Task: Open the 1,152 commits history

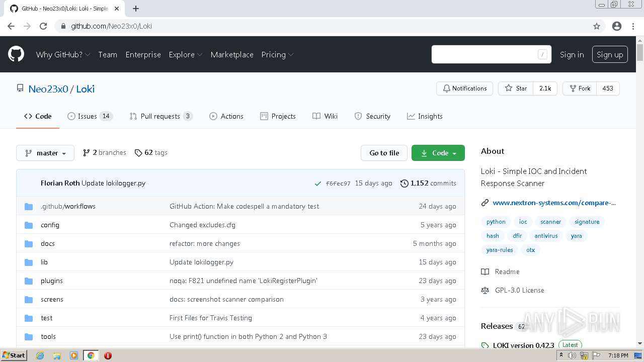Action: pyautogui.click(x=428, y=183)
